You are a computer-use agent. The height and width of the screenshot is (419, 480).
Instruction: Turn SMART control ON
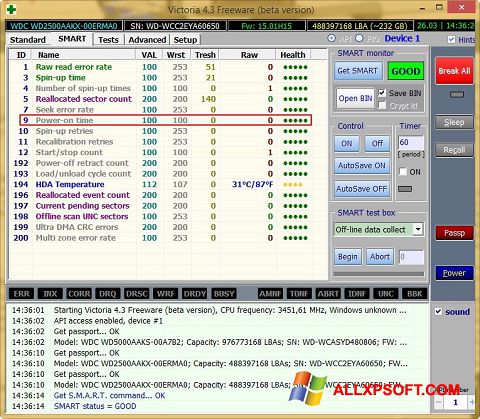click(347, 144)
